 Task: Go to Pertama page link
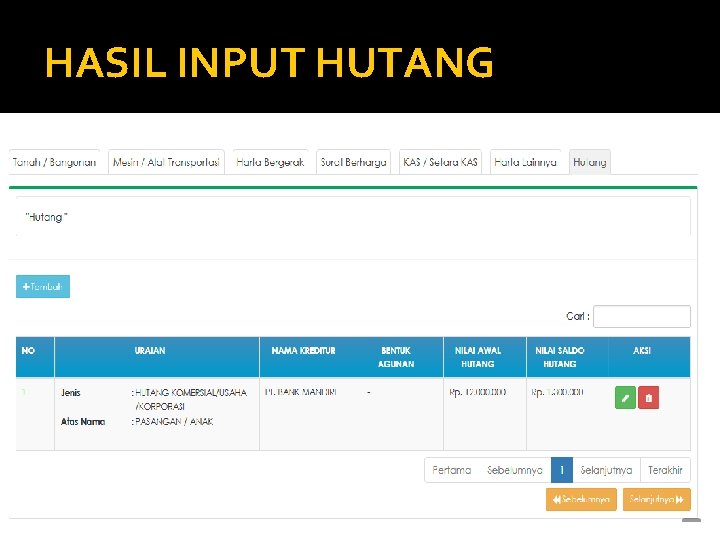pos(452,470)
